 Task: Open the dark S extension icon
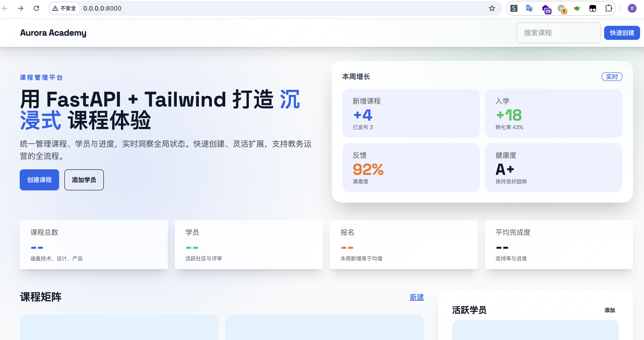(x=514, y=8)
